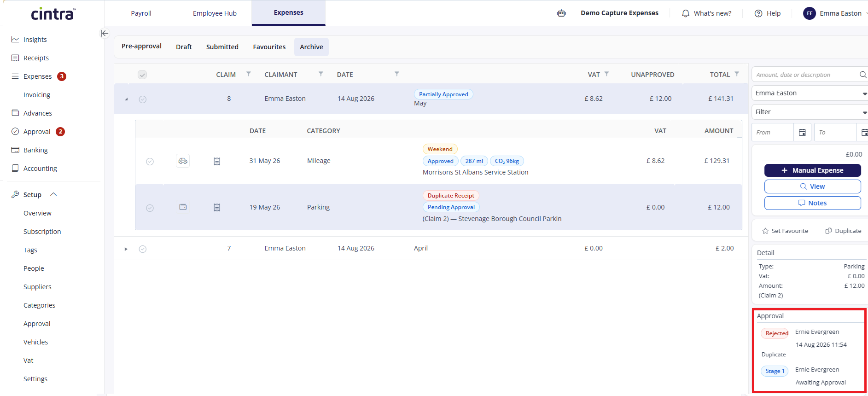This screenshot has width=868, height=396.
Task: Click the Accounting sidebar icon
Action: coord(15,169)
